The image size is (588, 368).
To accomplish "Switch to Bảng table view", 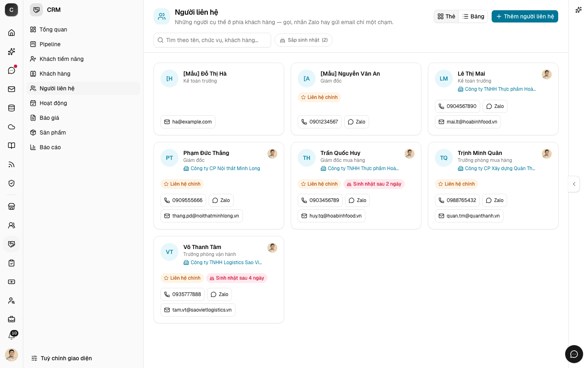I will (473, 16).
